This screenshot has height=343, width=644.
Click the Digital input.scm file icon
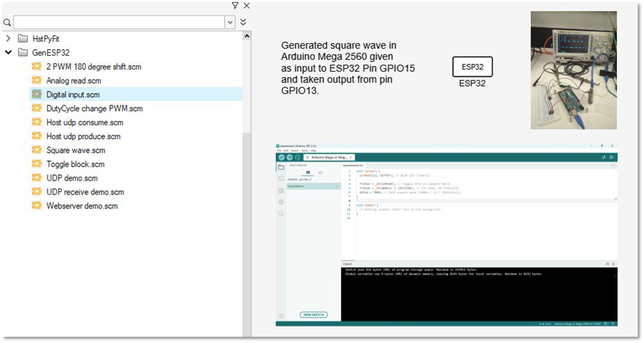(x=37, y=94)
